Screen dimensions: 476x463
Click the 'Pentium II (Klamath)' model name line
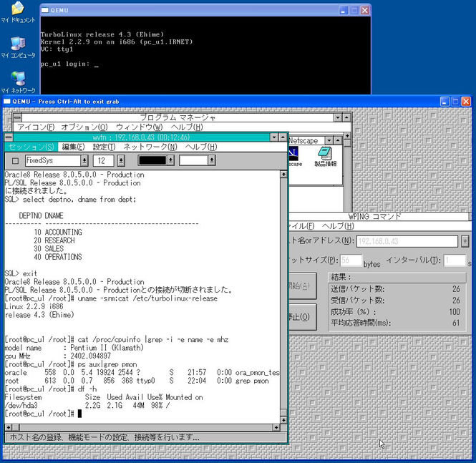point(74,348)
